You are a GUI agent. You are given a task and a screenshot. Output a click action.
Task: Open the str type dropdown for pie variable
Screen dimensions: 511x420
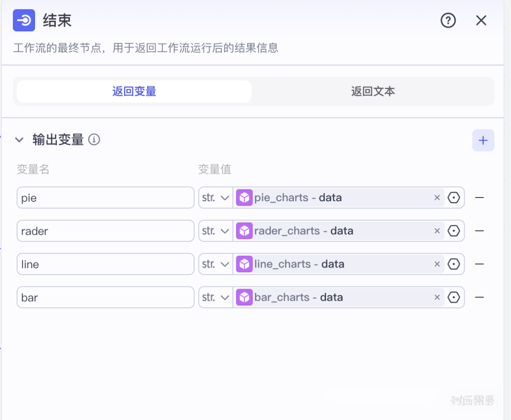(x=215, y=197)
